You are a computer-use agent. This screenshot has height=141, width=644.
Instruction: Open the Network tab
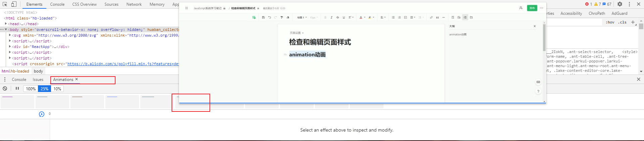[x=134, y=4]
